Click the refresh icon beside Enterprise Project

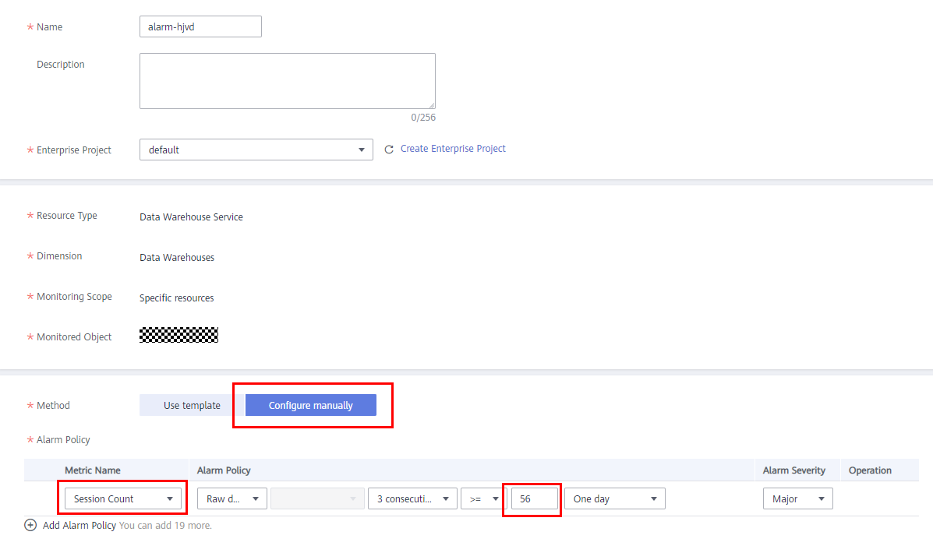[389, 150]
